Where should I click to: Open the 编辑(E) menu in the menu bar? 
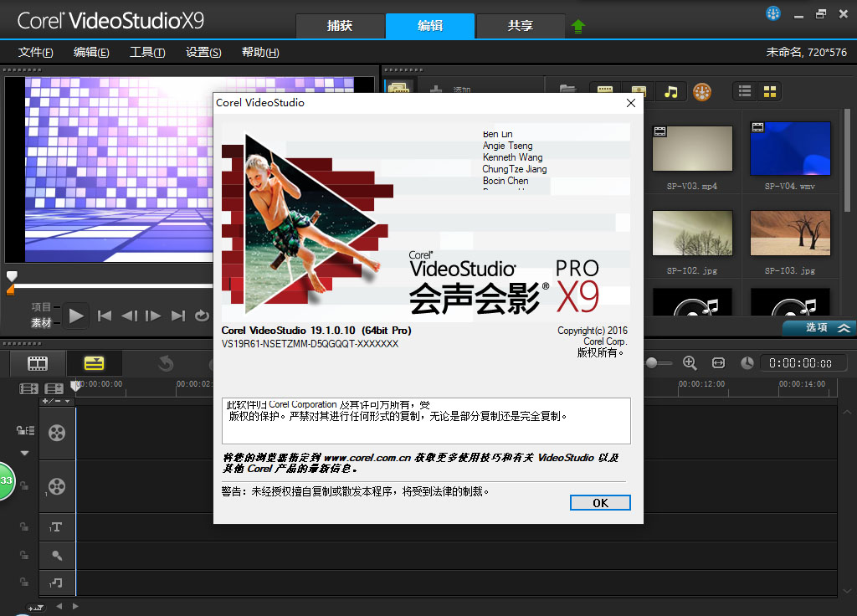pyautogui.click(x=91, y=53)
